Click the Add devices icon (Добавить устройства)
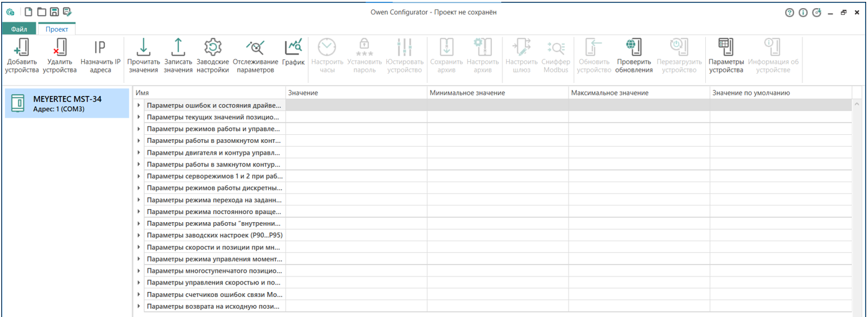The image size is (868, 317). [22, 48]
